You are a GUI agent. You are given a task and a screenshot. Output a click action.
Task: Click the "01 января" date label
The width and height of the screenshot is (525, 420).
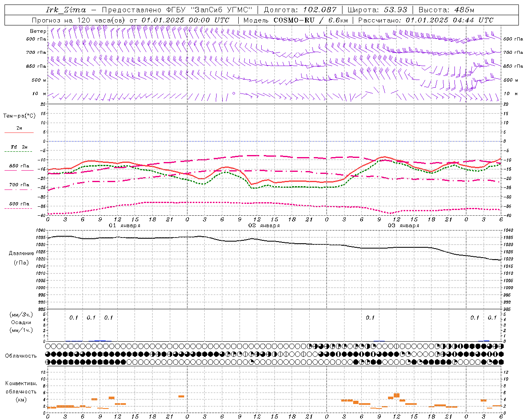pyautogui.click(x=124, y=226)
